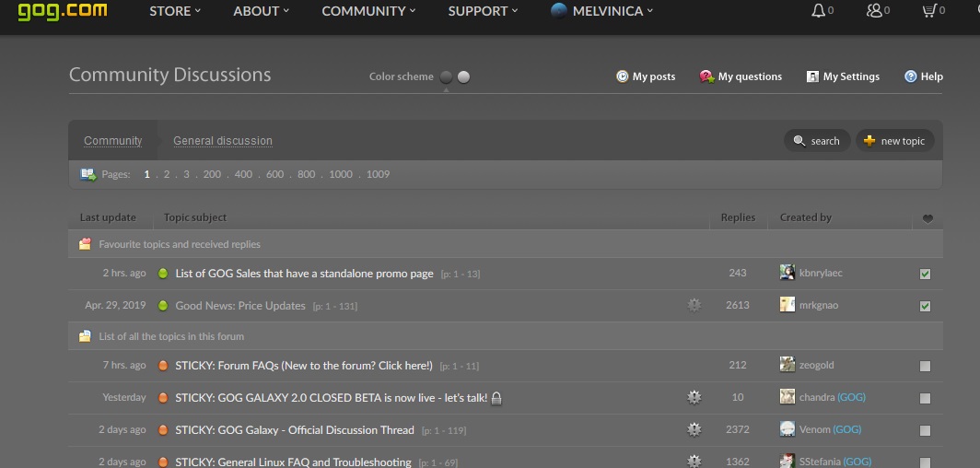Click zeogold's avatar thumbnail
This screenshot has height=468, width=980.
787,364
